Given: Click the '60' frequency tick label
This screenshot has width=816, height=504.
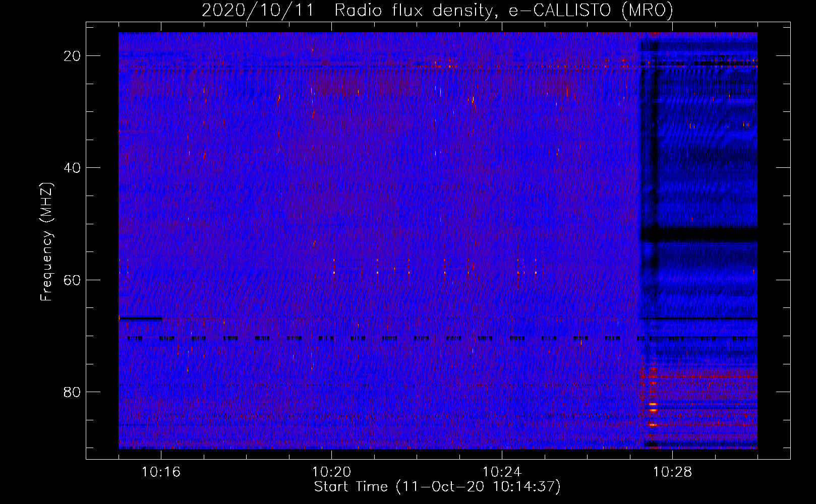Looking at the screenshot, I should coord(73,280).
